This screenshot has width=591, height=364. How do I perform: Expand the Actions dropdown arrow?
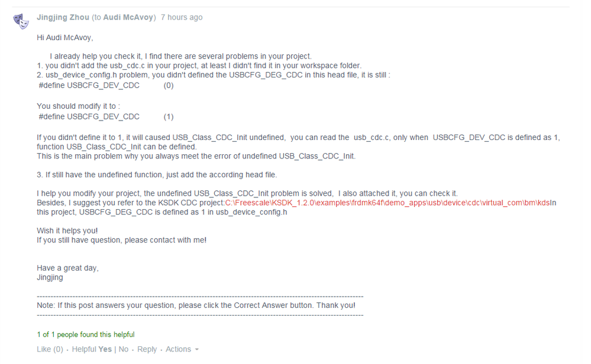pyautogui.click(x=196, y=350)
